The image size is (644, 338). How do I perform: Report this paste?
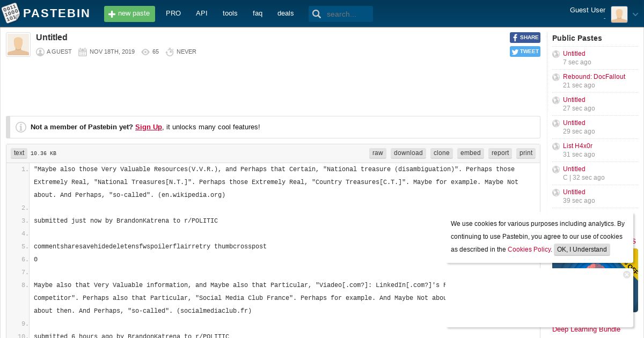pos(500,153)
